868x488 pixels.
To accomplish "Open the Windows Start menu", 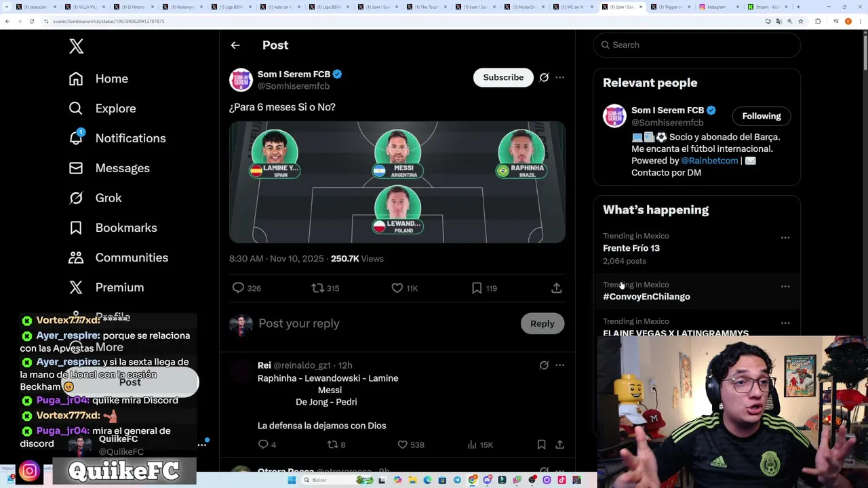I will click(292, 480).
